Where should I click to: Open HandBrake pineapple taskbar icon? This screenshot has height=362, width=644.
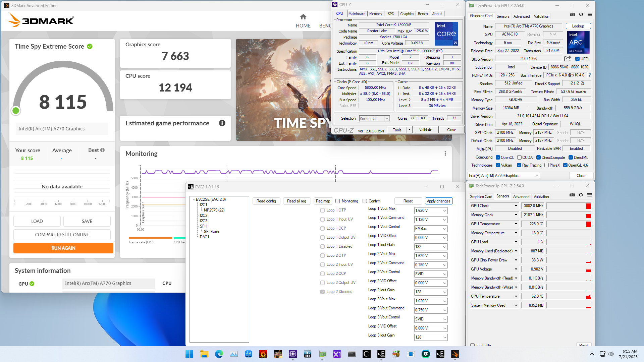(396, 354)
